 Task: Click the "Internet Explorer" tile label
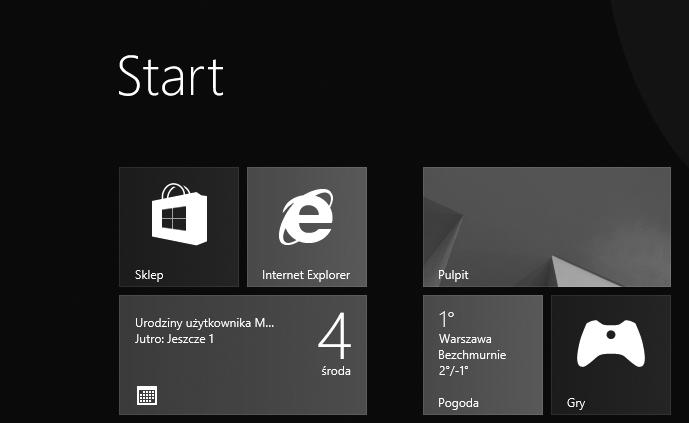306,275
